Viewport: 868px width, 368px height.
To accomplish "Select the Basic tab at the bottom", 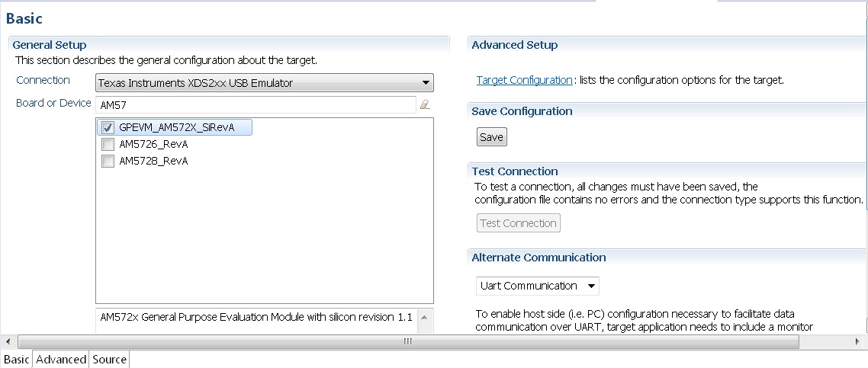I will (17, 360).
